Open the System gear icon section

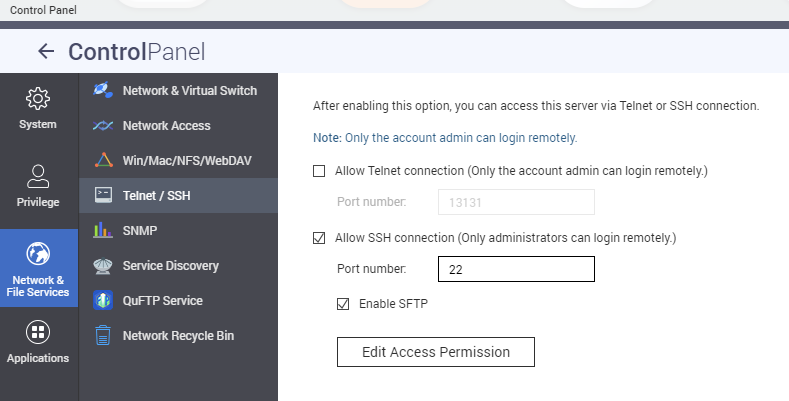pyautogui.click(x=38, y=98)
